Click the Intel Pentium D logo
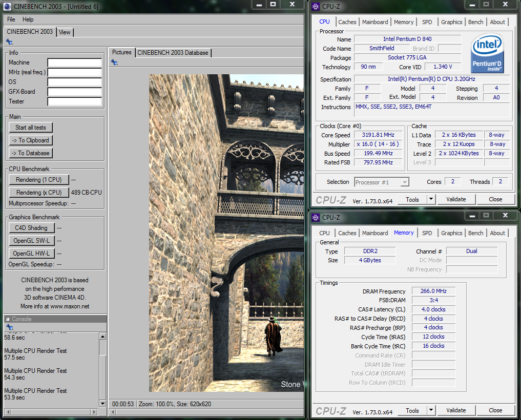 click(487, 53)
